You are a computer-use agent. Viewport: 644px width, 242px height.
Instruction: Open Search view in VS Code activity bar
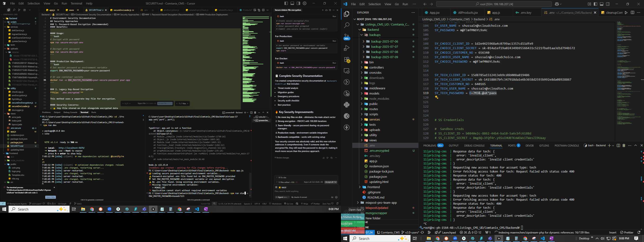pos(346,25)
